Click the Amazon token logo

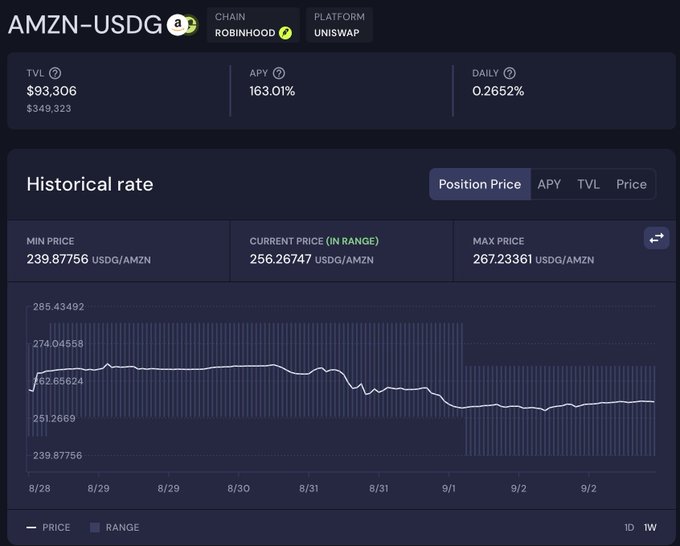pos(177,25)
